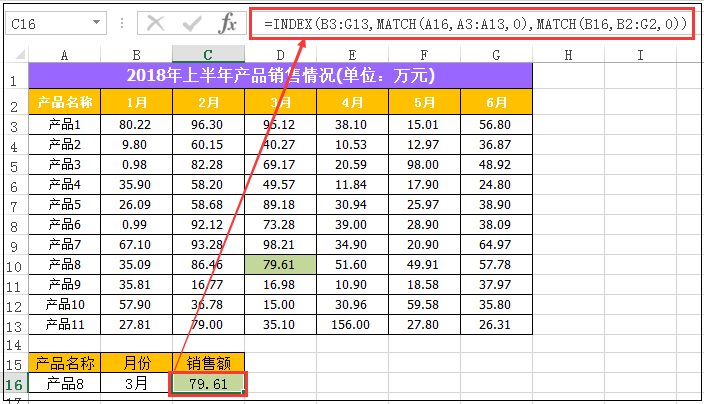Click the cell 产品10
704x404 pixels.
(65, 304)
